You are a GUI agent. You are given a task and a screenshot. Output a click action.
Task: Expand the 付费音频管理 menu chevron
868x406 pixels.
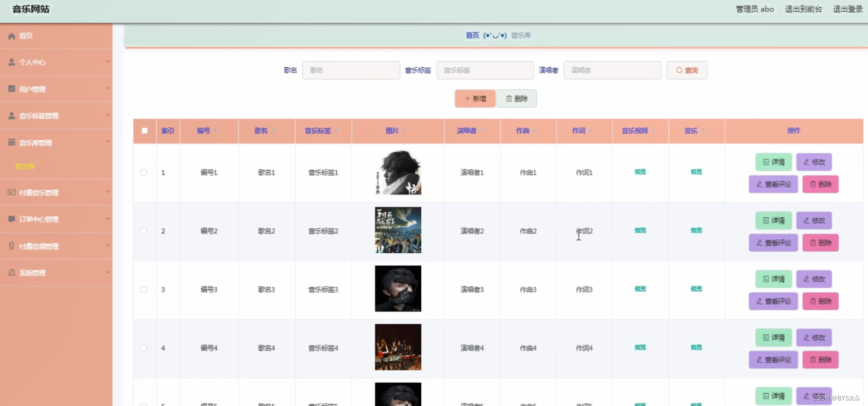tap(108, 245)
